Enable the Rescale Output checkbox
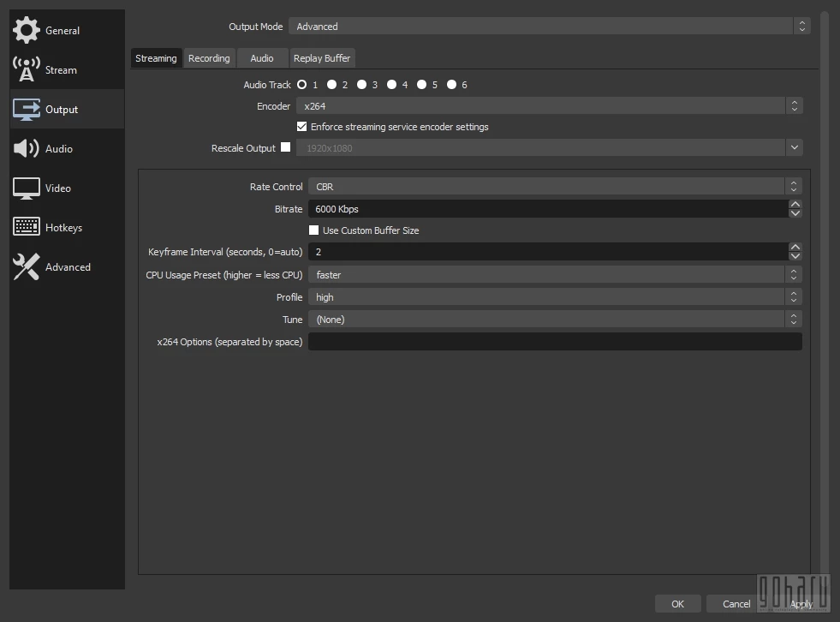 point(285,147)
